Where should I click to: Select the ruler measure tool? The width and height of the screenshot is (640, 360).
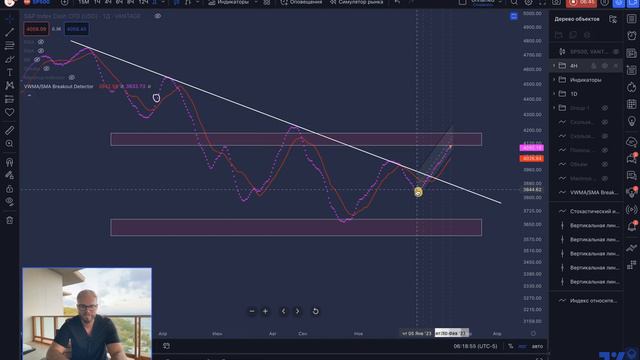pos(9,130)
